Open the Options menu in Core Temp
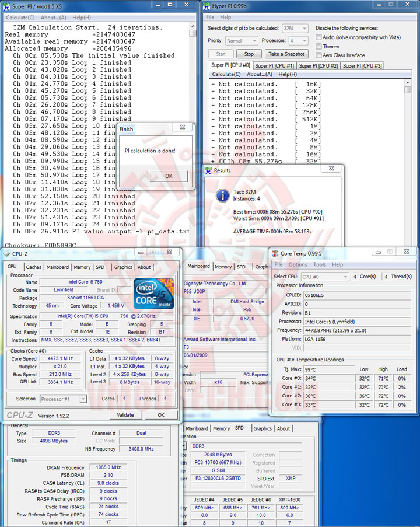 click(297, 264)
